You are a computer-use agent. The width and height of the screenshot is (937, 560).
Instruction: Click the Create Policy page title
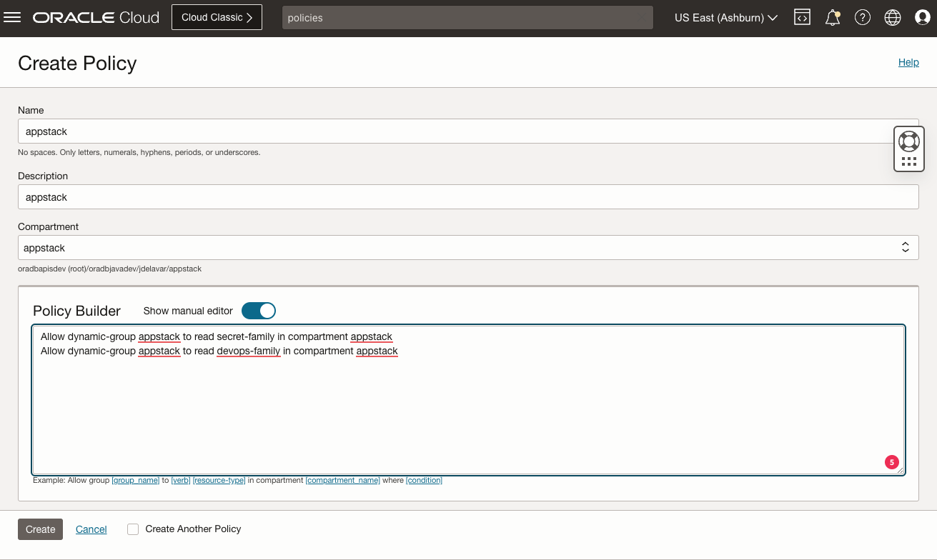click(77, 63)
